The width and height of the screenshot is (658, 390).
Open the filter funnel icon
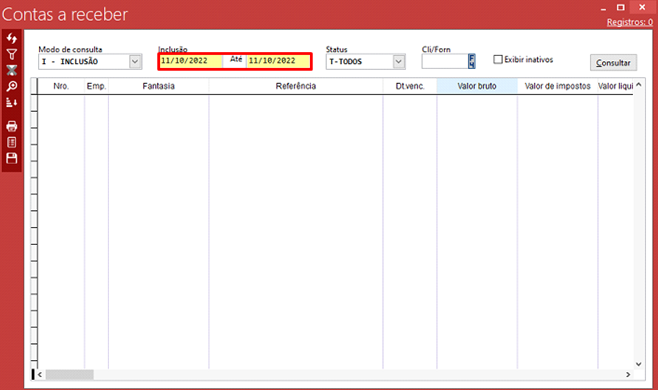[12, 54]
